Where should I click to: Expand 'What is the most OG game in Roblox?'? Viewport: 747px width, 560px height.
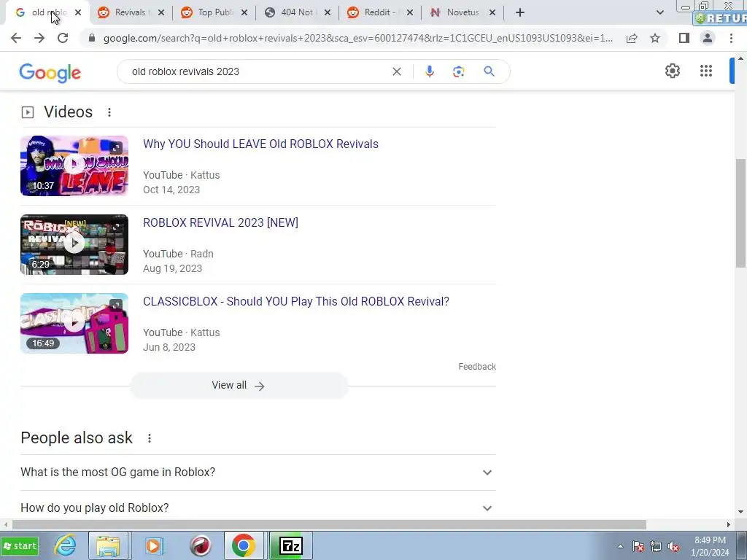coord(258,472)
